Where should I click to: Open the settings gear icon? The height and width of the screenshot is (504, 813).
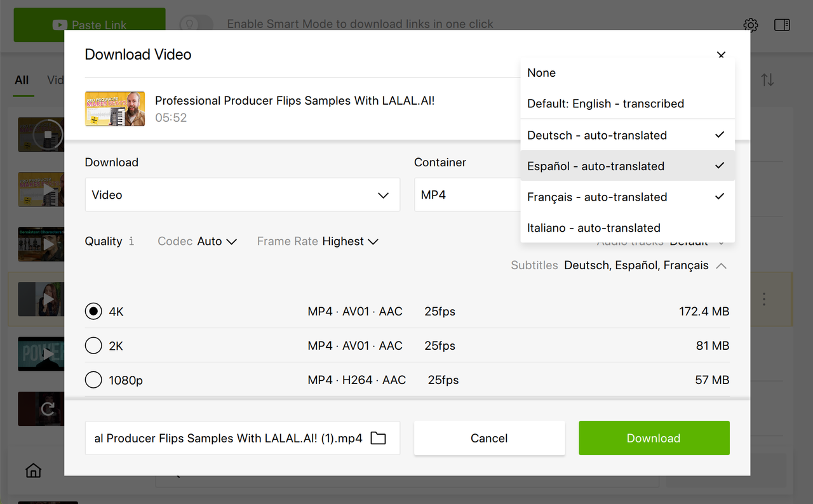coord(751,25)
